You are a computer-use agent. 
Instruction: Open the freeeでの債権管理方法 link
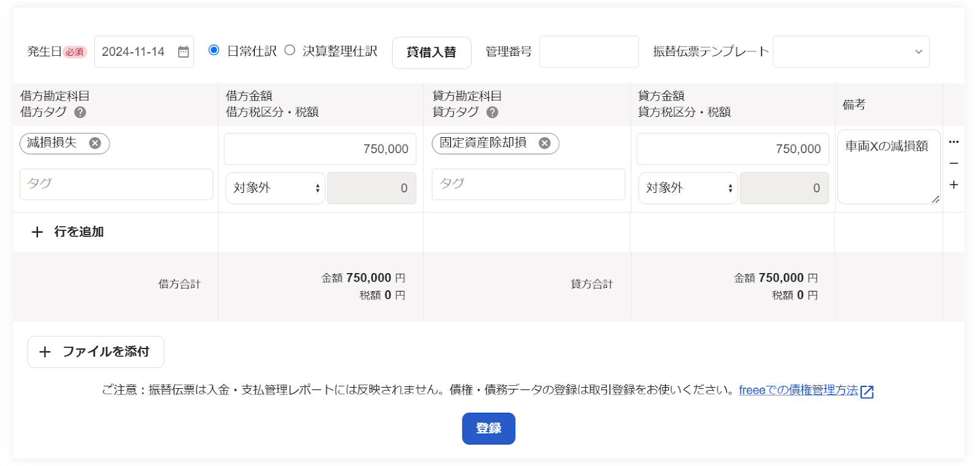[798, 390]
